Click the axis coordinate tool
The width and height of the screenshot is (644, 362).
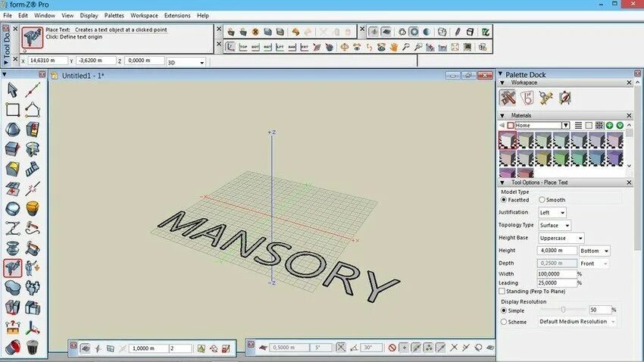point(32,327)
